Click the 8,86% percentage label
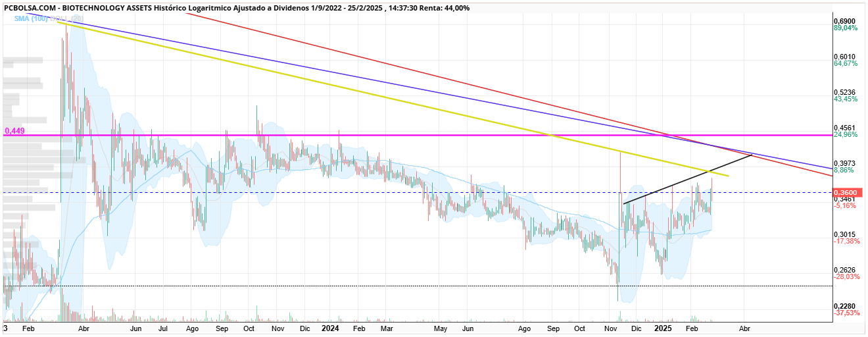 click(x=844, y=170)
